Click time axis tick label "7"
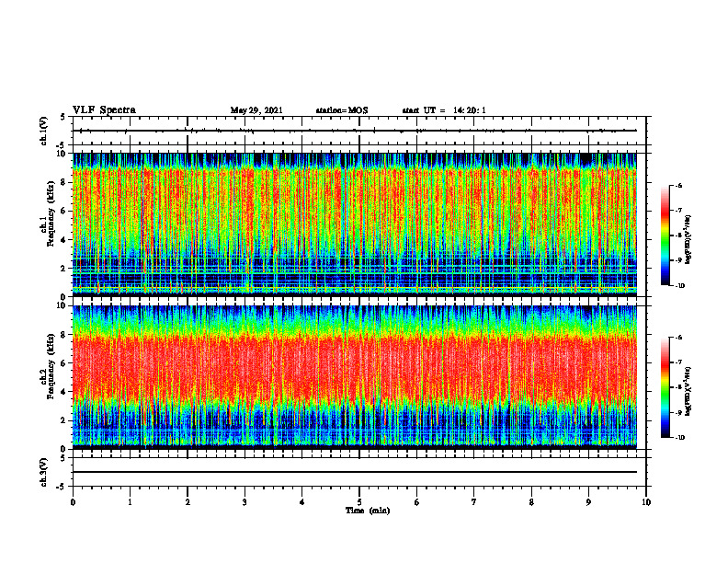 click(x=474, y=502)
